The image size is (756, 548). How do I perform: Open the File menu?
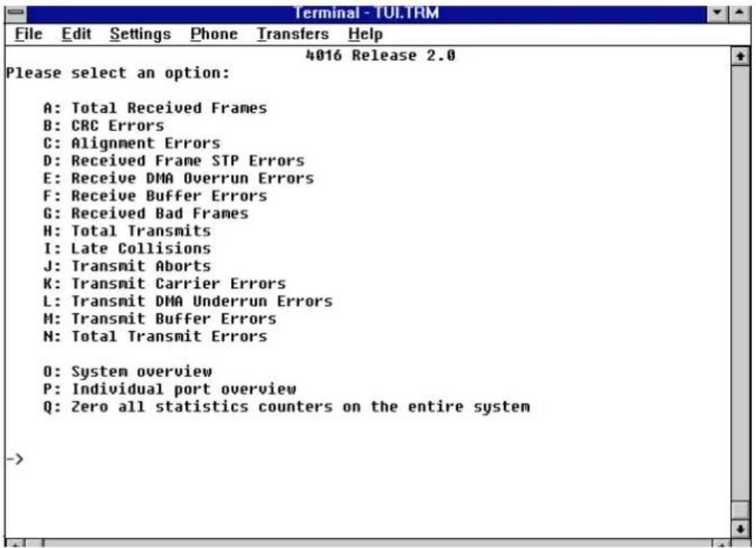pyautogui.click(x=28, y=34)
